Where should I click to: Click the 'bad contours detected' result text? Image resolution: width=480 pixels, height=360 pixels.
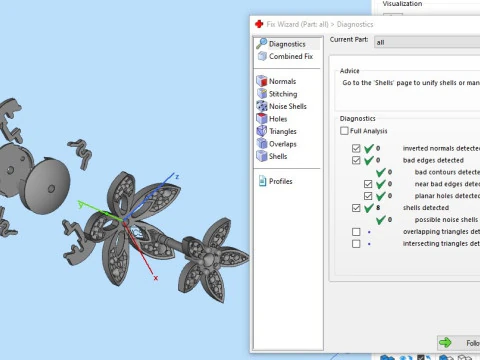point(447,172)
